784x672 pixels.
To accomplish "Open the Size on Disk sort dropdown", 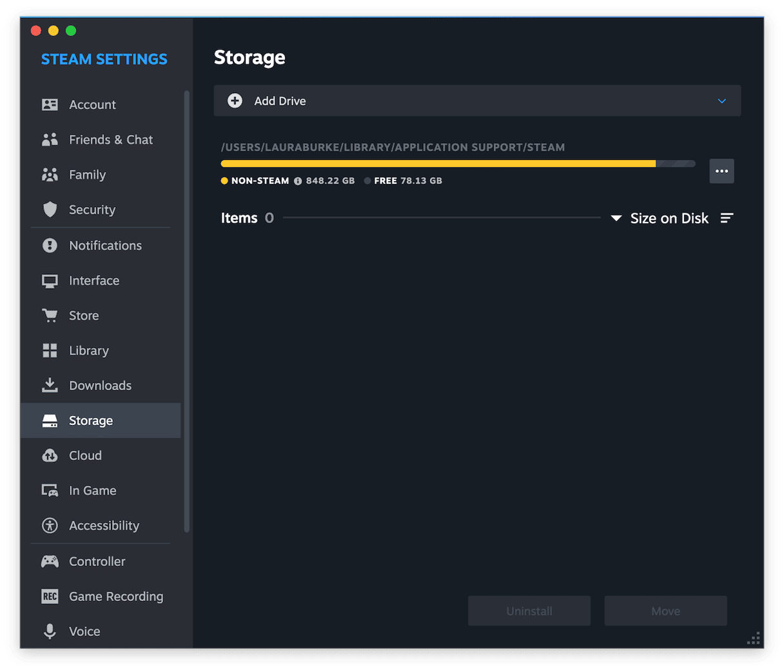I will [660, 219].
